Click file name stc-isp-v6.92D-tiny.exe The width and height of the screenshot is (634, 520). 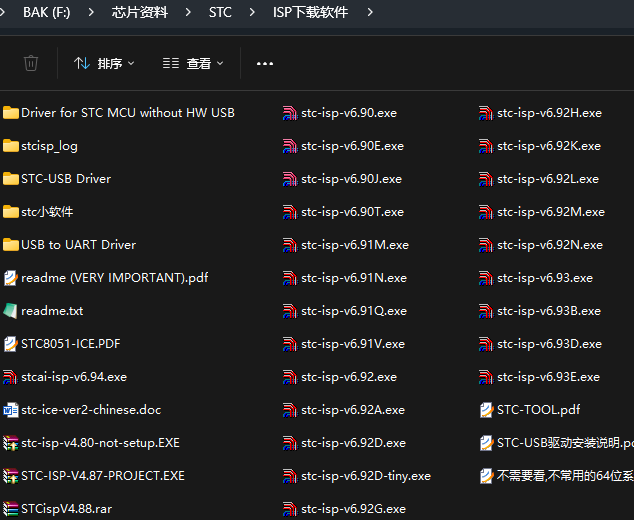pos(366,476)
